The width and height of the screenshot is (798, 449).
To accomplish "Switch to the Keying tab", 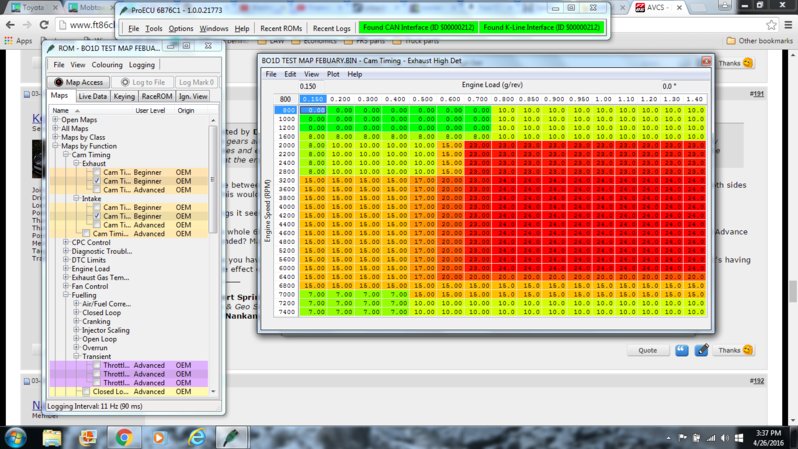I will [124, 96].
